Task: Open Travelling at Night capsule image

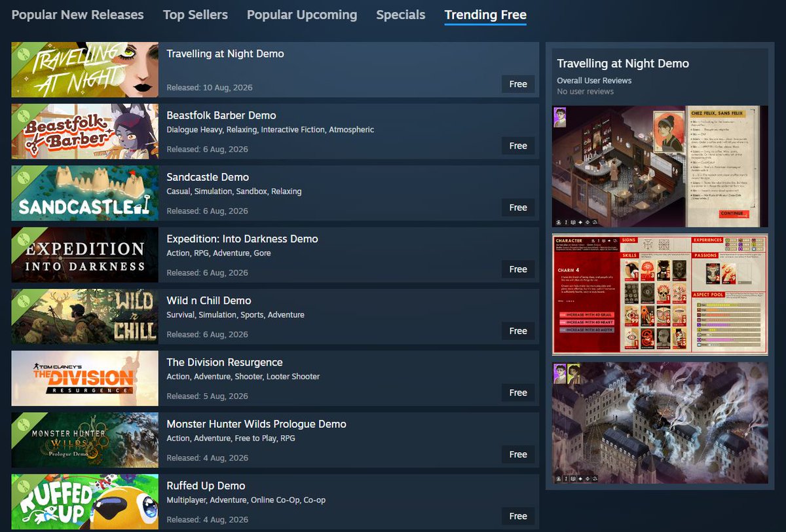Action: [85, 70]
